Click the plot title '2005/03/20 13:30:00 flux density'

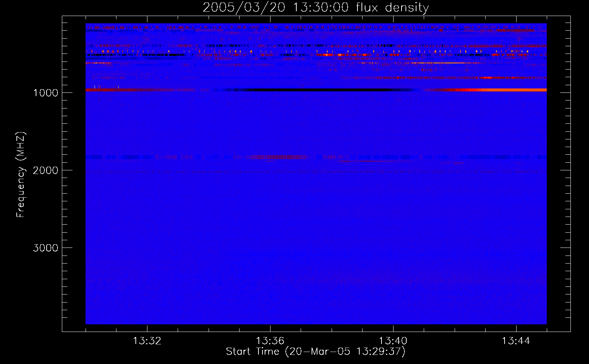coord(316,8)
